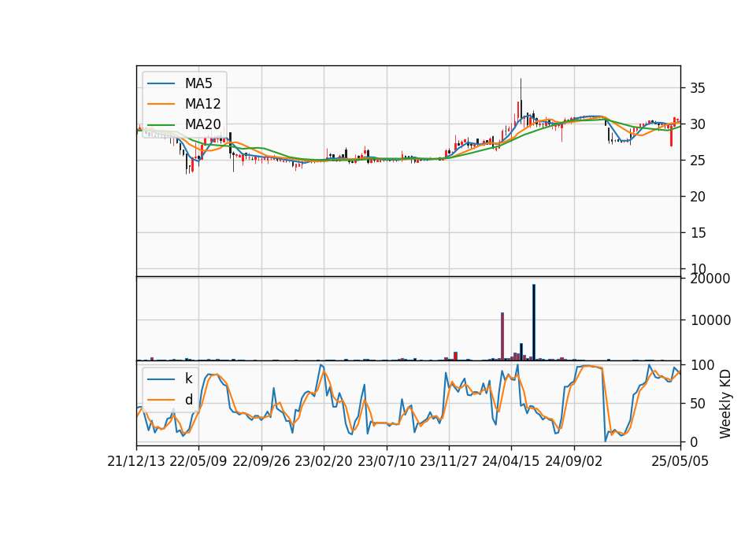Click the green MA20 legend line sample
The image size is (756, 543).
point(161,124)
